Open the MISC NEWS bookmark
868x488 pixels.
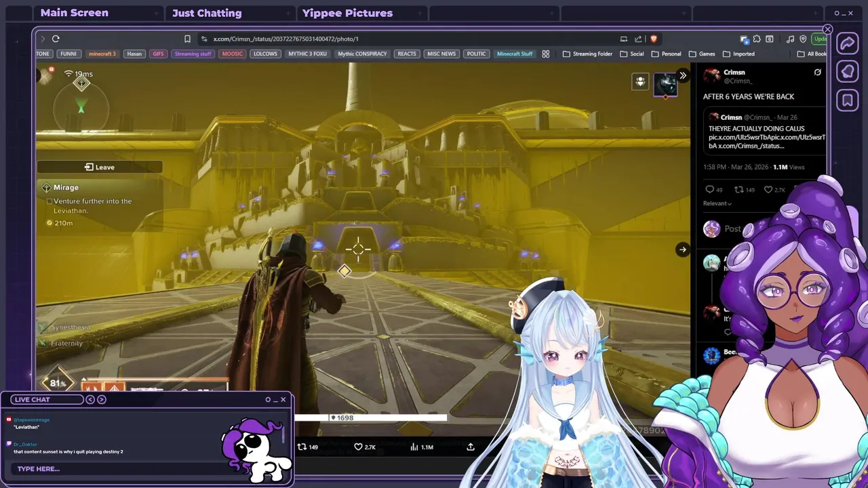coord(441,54)
